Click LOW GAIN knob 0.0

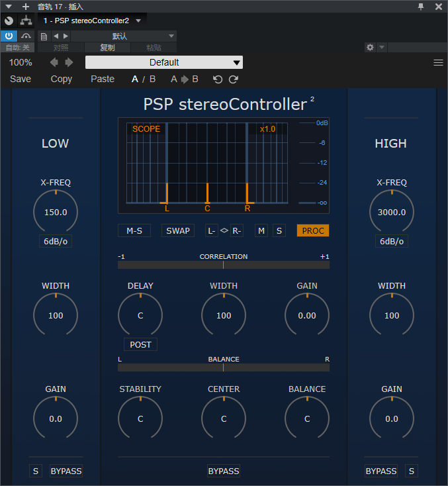[56, 418]
